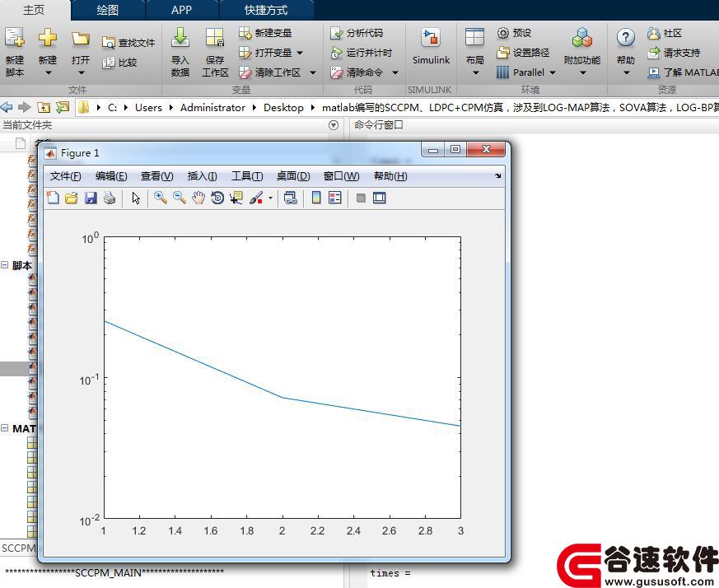Save figure with floppy disk icon
Image resolution: width=719 pixels, height=588 pixels.
pos(91,198)
